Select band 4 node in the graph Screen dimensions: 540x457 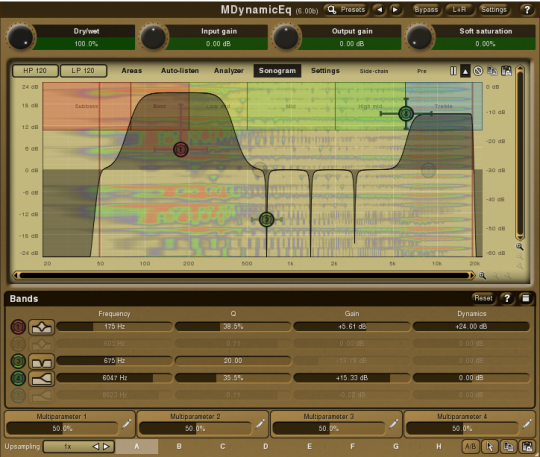[x=406, y=113]
